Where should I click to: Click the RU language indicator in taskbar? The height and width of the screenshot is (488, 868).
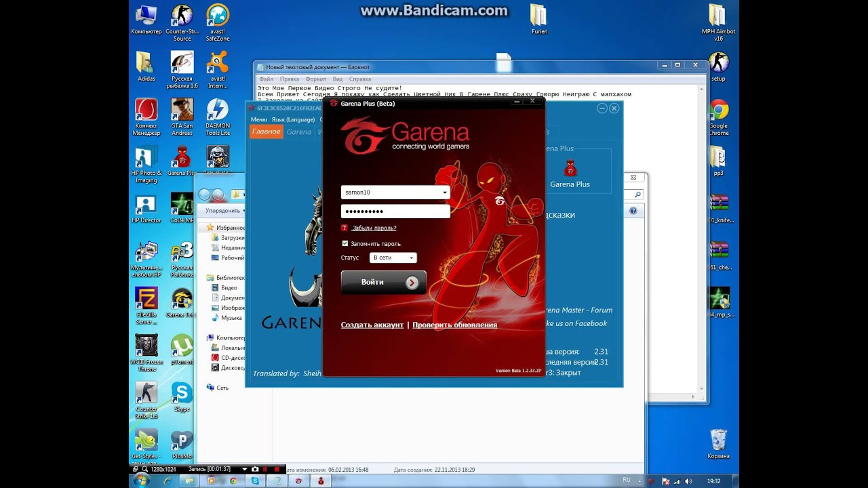point(626,480)
